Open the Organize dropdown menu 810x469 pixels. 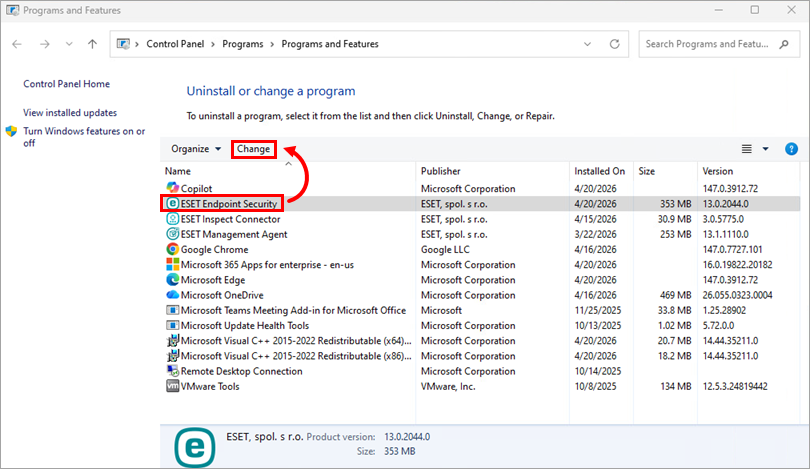coord(196,149)
